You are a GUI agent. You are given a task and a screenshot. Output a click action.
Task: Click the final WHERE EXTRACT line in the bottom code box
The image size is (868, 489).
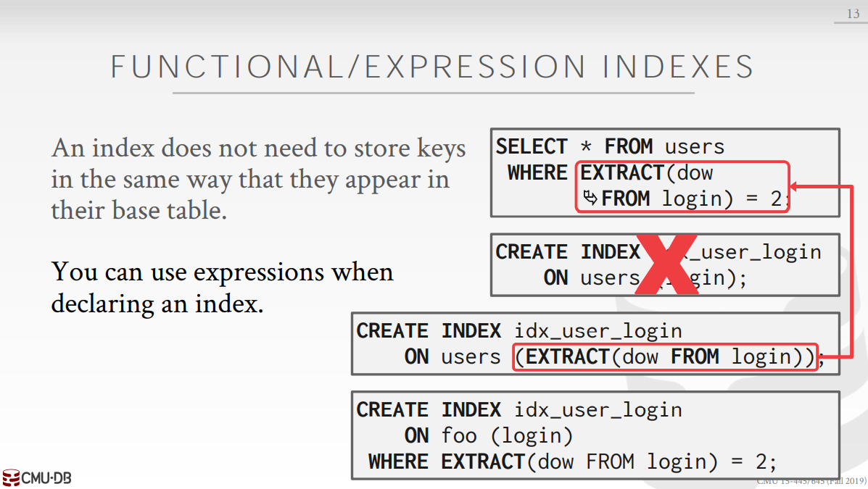coord(571,461)
